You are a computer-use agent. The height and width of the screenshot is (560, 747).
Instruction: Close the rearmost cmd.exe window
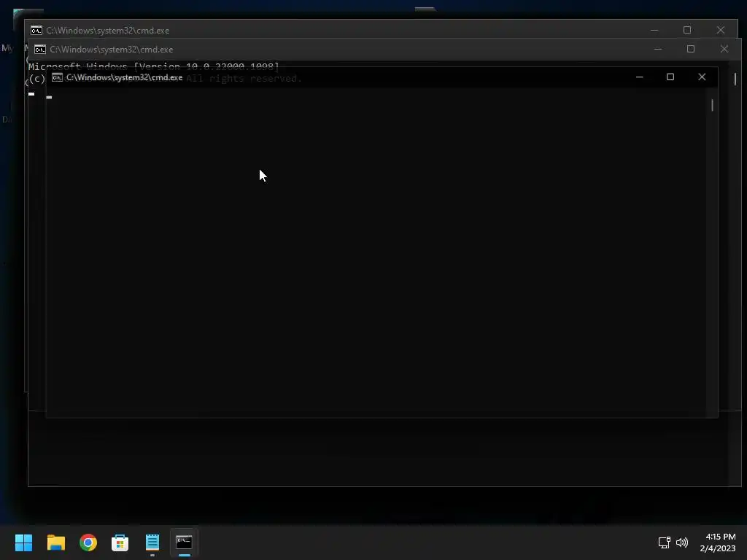pos(720,30)
